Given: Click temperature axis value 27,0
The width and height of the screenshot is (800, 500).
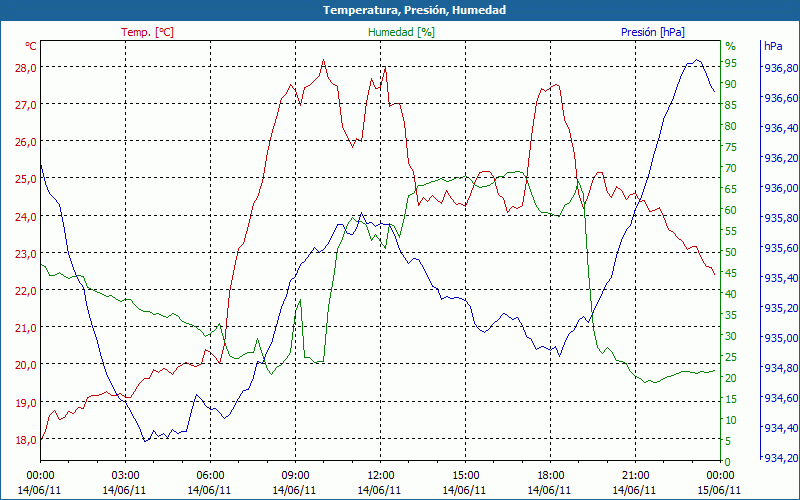Looking at the screenshot, I should point(26,105).
